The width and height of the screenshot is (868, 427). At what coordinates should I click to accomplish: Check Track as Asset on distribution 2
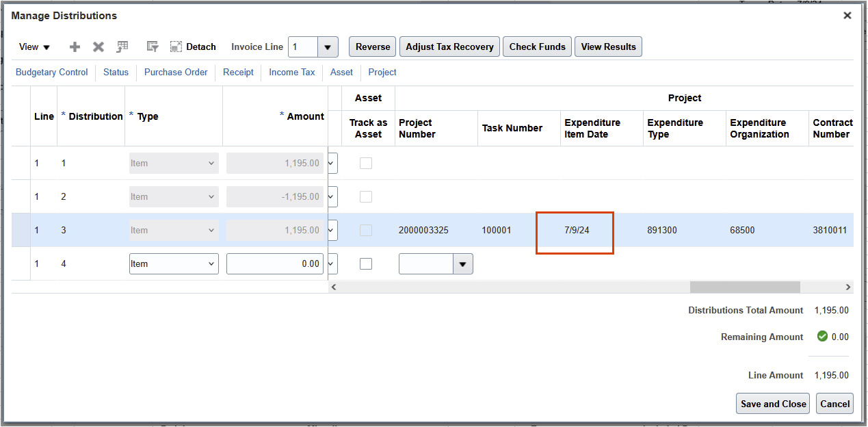click(x=366, y=196)
